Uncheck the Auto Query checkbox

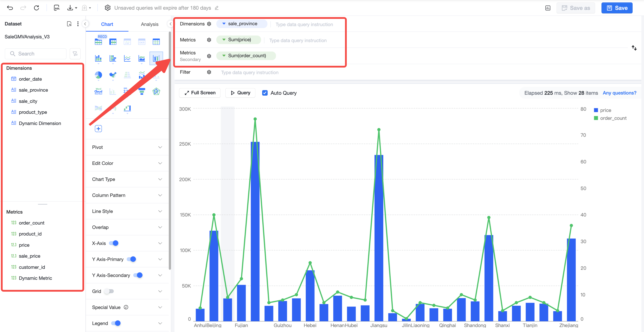(265, 93)
